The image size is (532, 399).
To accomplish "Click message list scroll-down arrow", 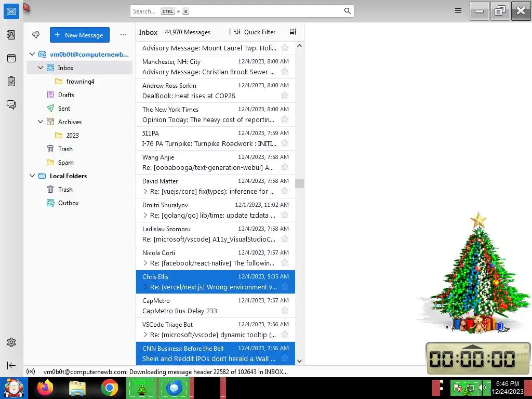I will point(300,362).
